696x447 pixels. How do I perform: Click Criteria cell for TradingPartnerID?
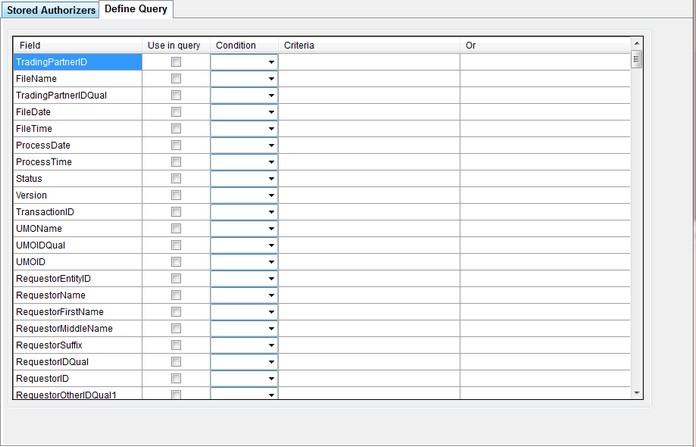[369, 62]
